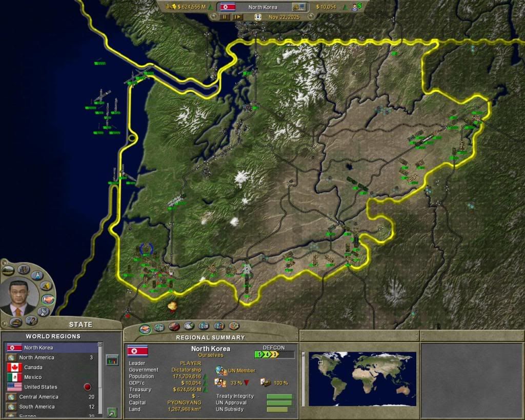The height and width of the screenshot is (420, 525).
Task: Click the domestic approval icon beside 33 %
Action: pyautogui.click(x=220, y=383)
